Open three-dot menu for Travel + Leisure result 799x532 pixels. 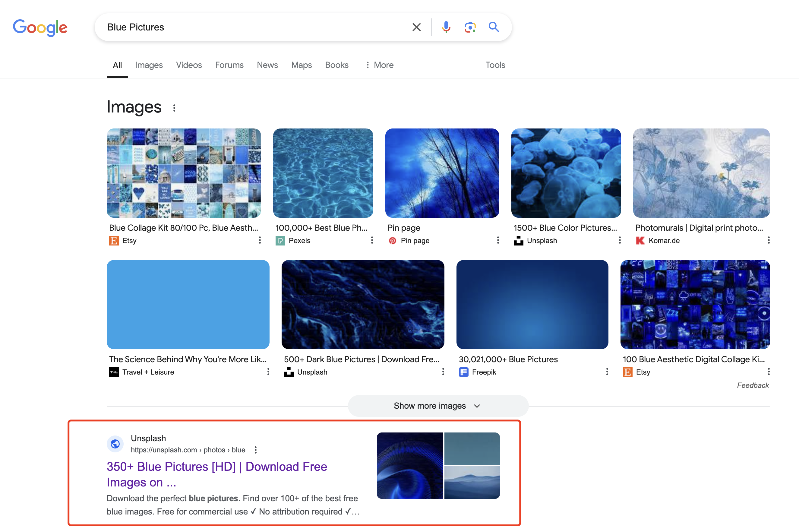pyautogui.click(x=268, y=372)
